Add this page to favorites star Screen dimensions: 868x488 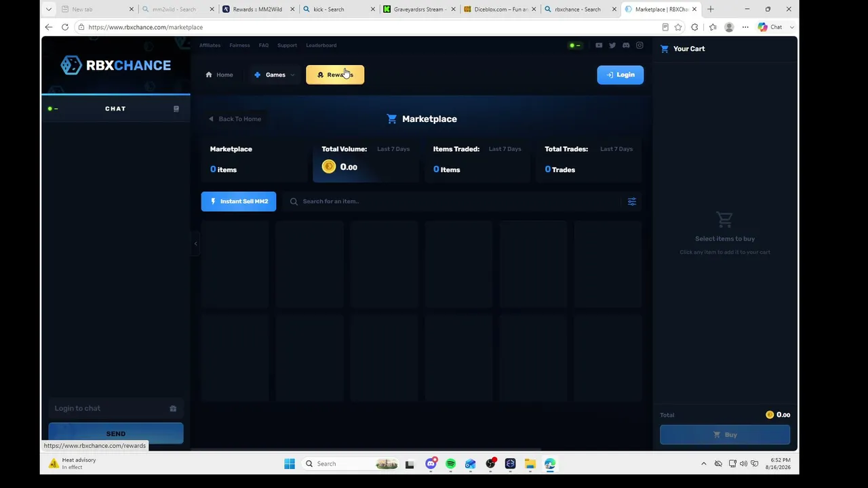coord(678,27)
